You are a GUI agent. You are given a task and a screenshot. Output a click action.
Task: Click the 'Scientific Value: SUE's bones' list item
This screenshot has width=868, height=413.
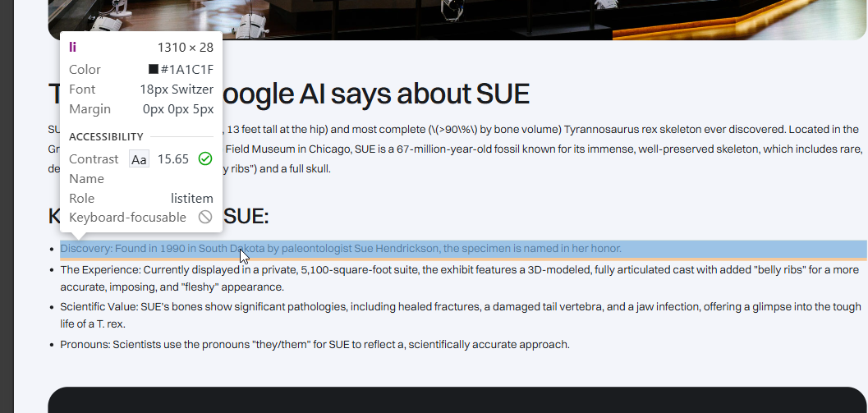click(x=463, y=315)
